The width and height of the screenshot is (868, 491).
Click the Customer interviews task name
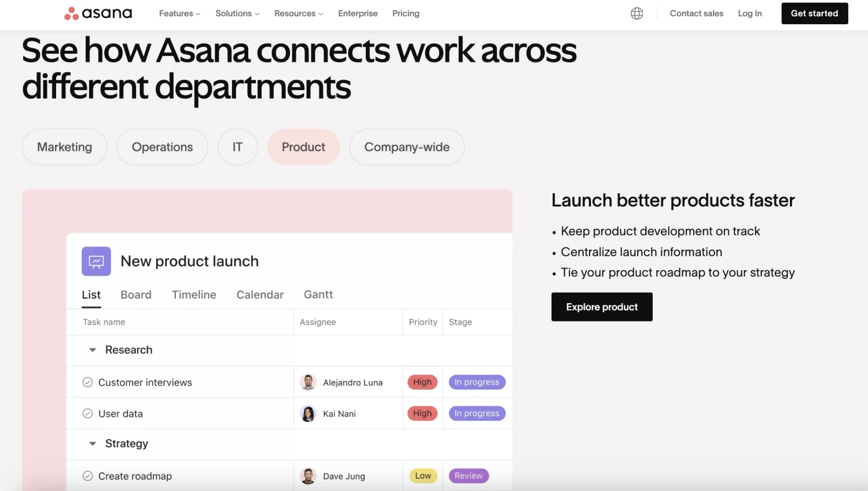coord(145,382)
